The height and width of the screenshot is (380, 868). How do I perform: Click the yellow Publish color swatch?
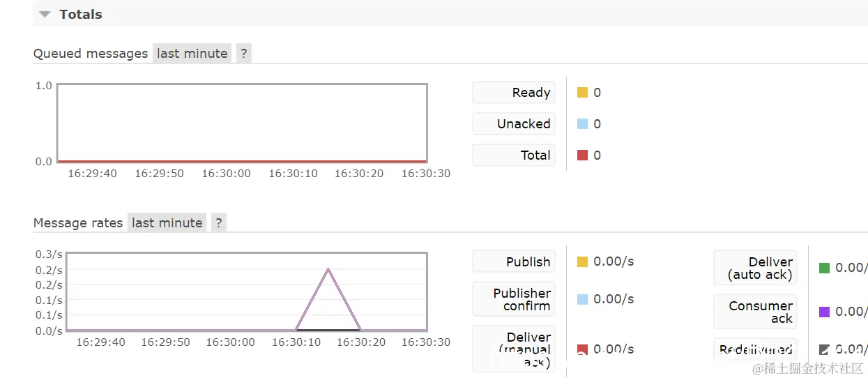(583, 261)
